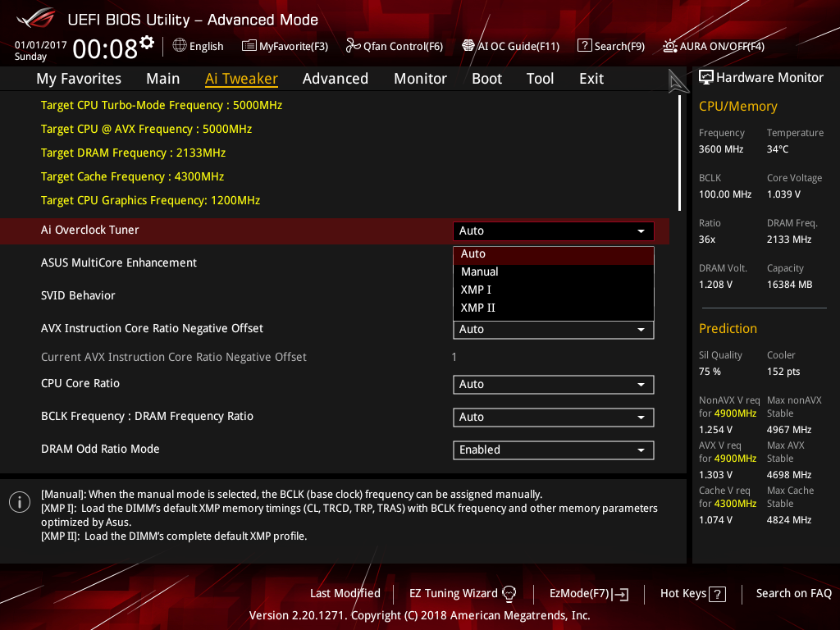Switch to the Tool tab

tap(540, 79)
